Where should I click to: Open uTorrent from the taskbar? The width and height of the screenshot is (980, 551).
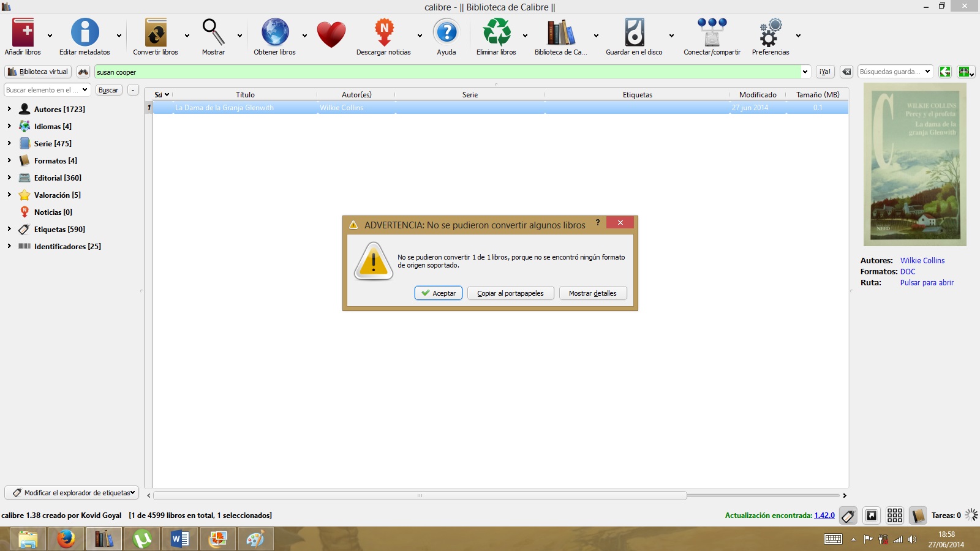pos(142,539)
